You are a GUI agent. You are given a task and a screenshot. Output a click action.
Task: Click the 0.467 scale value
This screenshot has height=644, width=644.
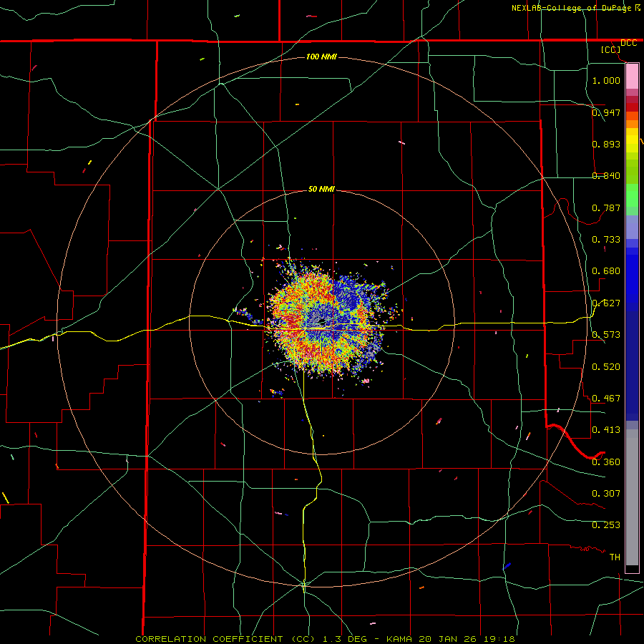[x=606, y=398]
